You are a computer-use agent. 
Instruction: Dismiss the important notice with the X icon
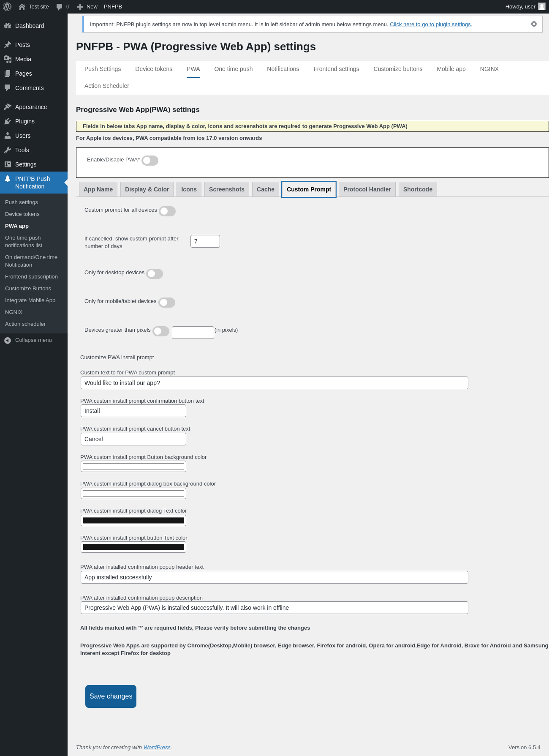(534, 24)
